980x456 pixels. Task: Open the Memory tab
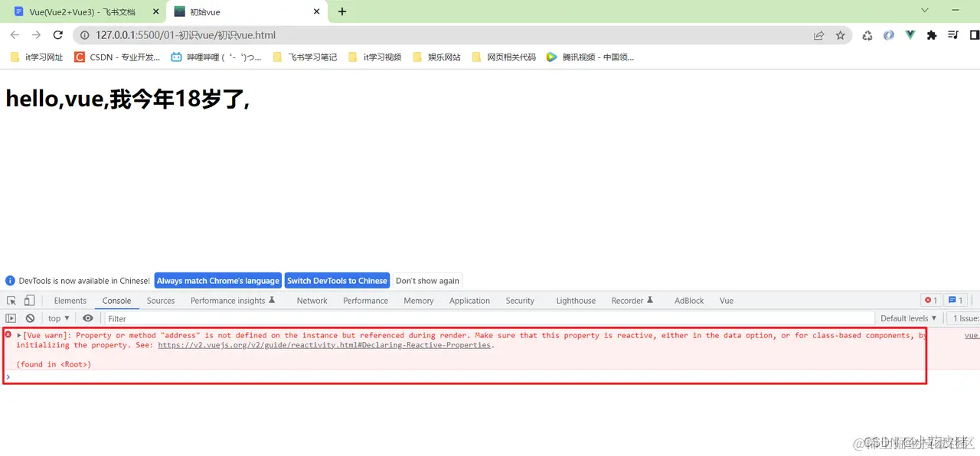[419, 301]
